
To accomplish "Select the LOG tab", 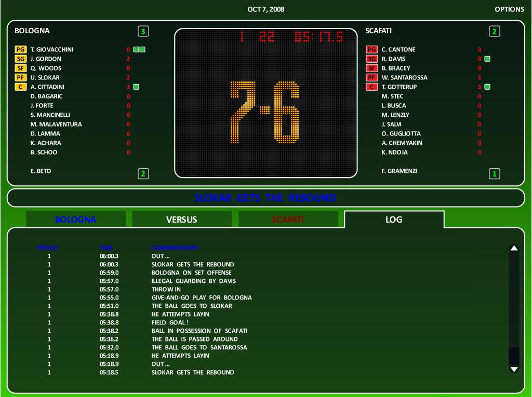I will coord(393,220).
